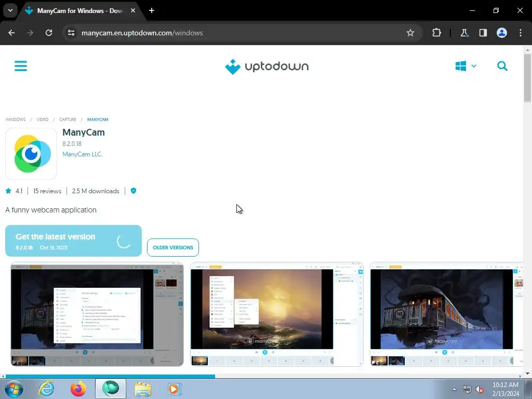Close the ManyCam for Windows tab
This screenshot has height=399, width=532.
(133, 10)
